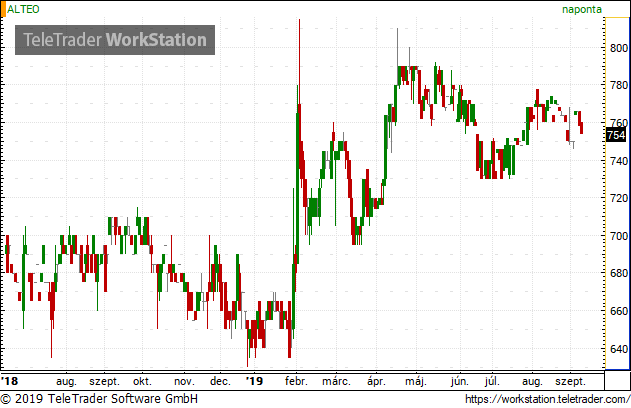The width and height of the screenshot is (631, 408).
Task: Click the 'ápr.' month label
Action: (376, 381)
